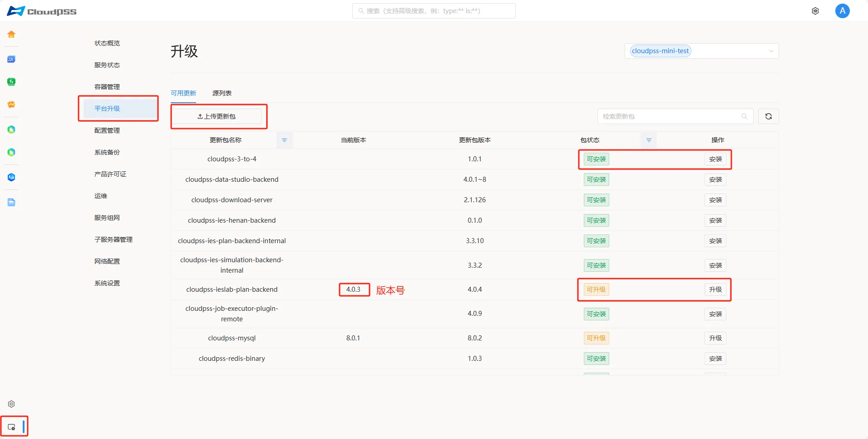The width and height of the screenshot is (868, 439).
Task: Install cloudpss-ies-plan-backend-internal package
Action: 715,241
